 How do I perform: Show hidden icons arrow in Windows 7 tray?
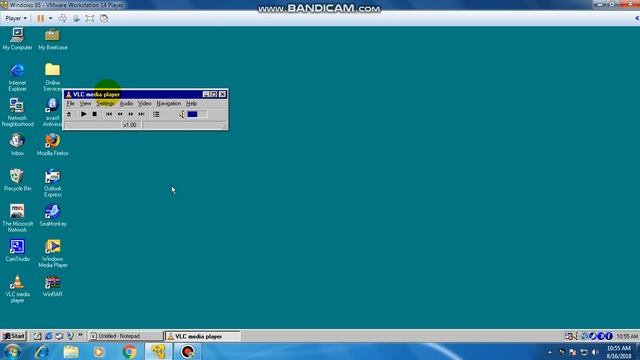pos(550,352)
